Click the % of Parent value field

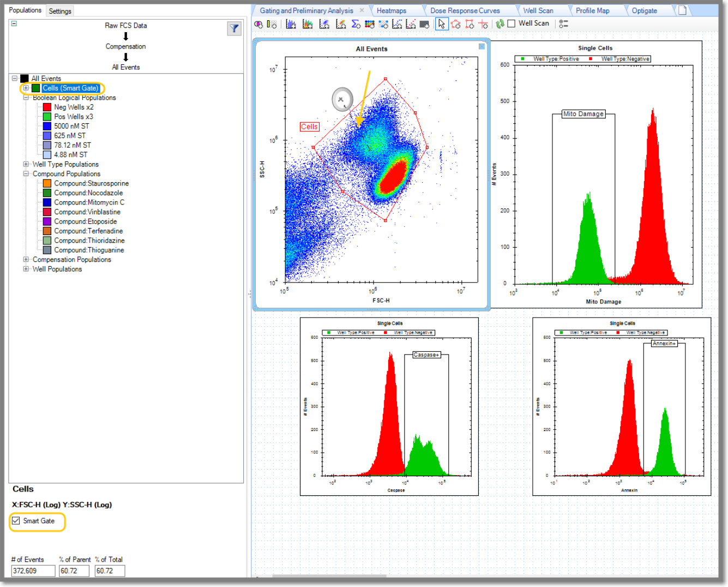[74, 571]
